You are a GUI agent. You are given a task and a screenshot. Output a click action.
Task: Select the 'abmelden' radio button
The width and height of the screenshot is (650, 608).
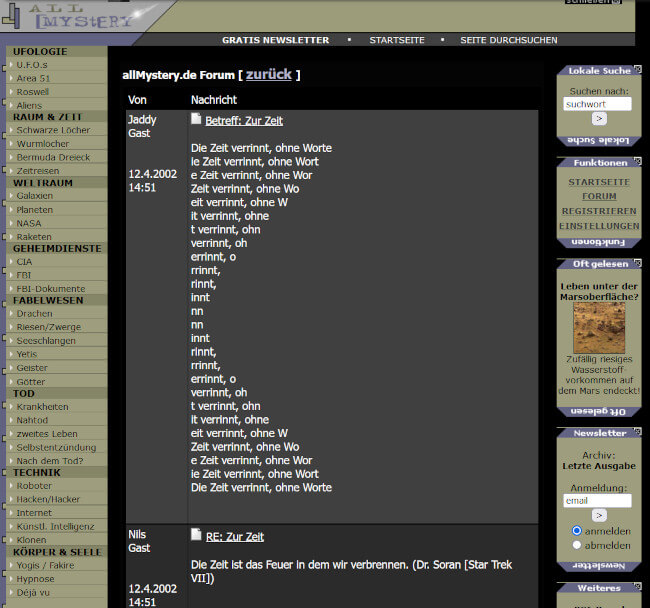click(x=576, y=545)
